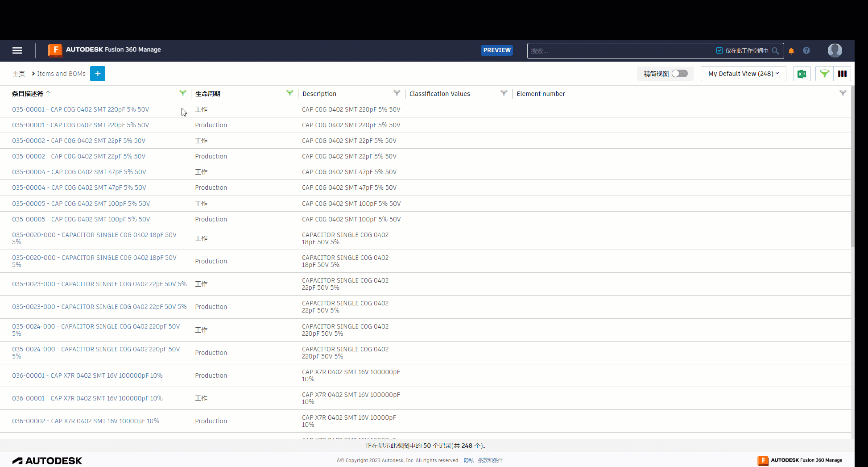Image resolution: width=868 pixels, height=467 pixels.
Task: Open My Default View (248) dropdown
Action: 743,74
